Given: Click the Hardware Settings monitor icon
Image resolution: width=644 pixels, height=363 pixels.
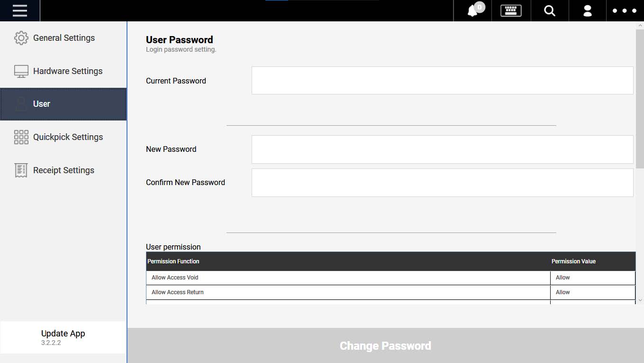Looking at the screenshot, I should coord(21,71).
